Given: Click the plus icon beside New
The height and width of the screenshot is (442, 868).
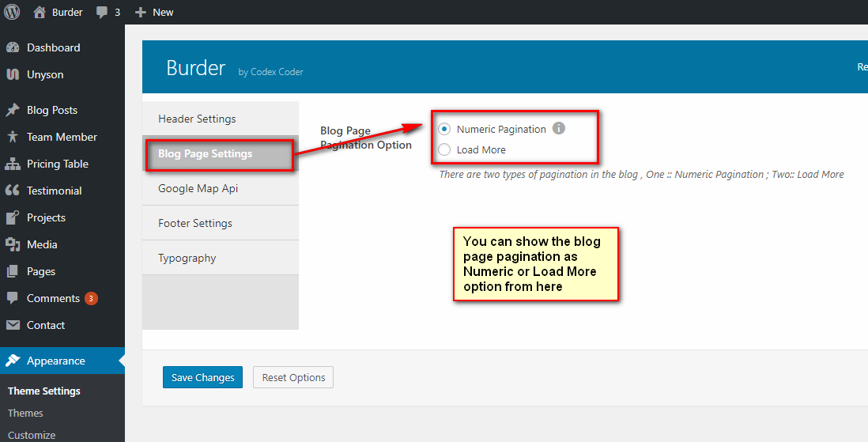Looking at the screenshot, I should (x=141, y=12).
